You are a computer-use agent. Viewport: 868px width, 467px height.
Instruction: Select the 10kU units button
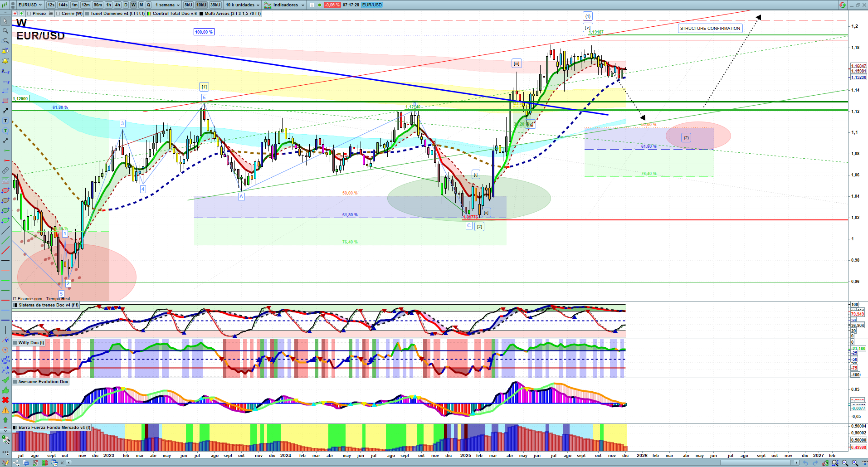pyautogui.click(x=201, y=5)
